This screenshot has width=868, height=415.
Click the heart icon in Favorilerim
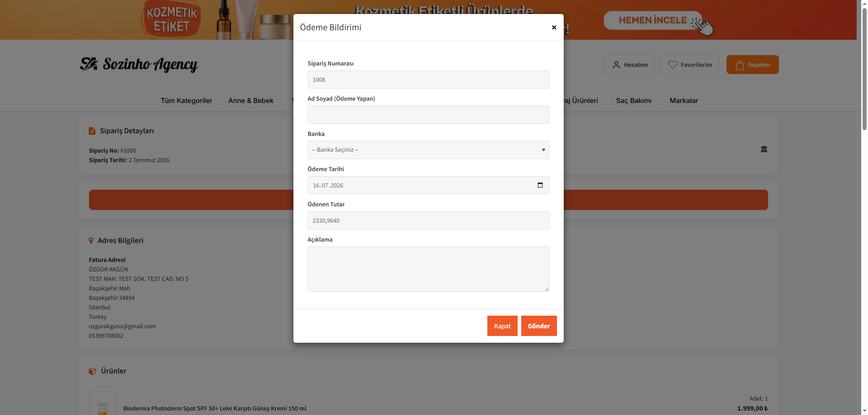673,65
